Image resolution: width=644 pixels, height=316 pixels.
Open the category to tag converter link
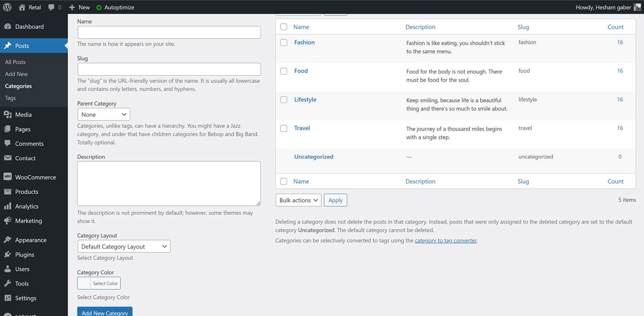(446, 240)
